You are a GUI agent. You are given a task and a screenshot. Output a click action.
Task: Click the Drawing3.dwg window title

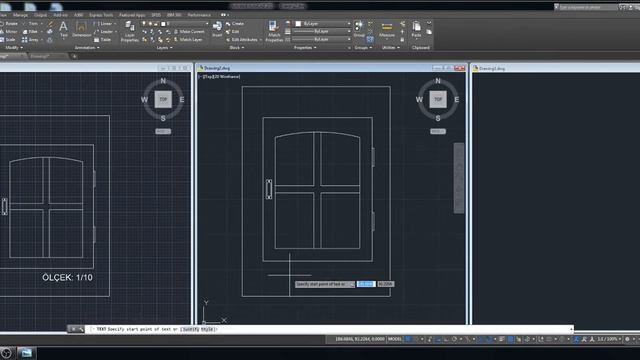point(492,69)
